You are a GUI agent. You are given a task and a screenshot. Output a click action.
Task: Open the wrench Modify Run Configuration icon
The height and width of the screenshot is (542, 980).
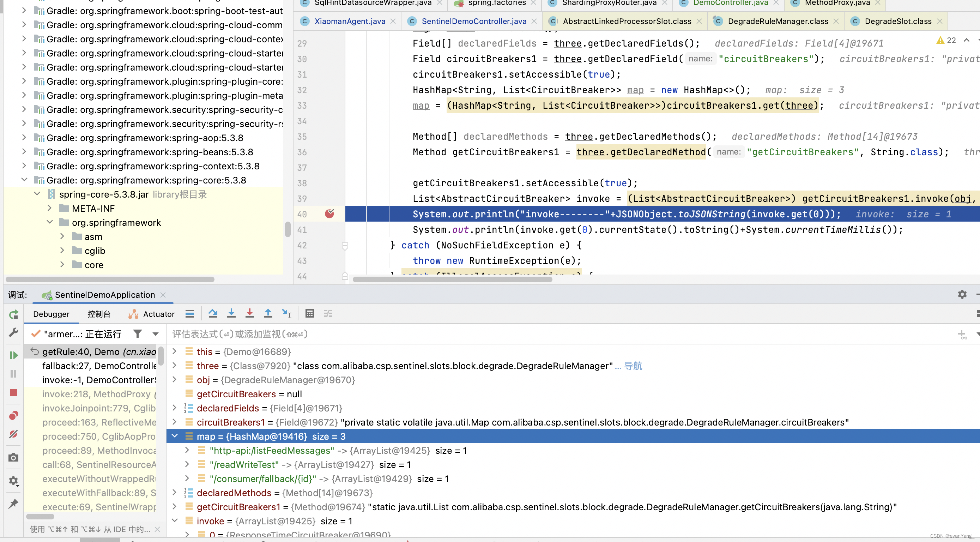tap(14, 332)
